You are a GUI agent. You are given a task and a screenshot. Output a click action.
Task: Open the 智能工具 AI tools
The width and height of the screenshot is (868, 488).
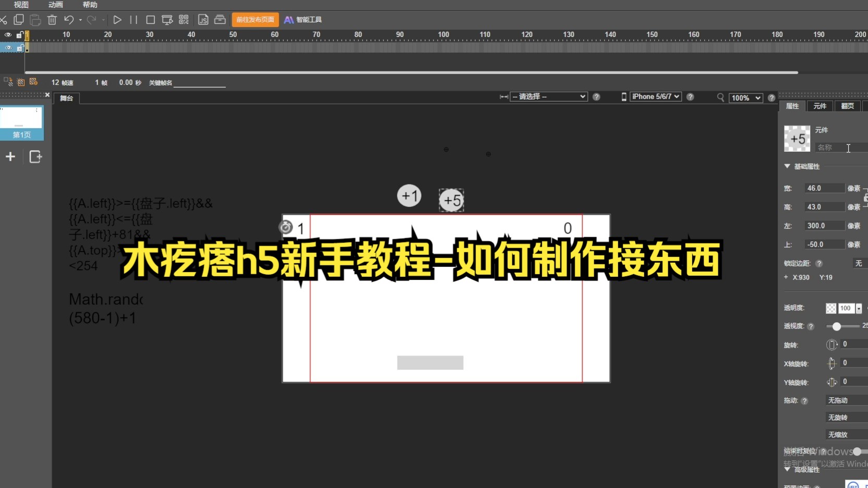[303, 20]
